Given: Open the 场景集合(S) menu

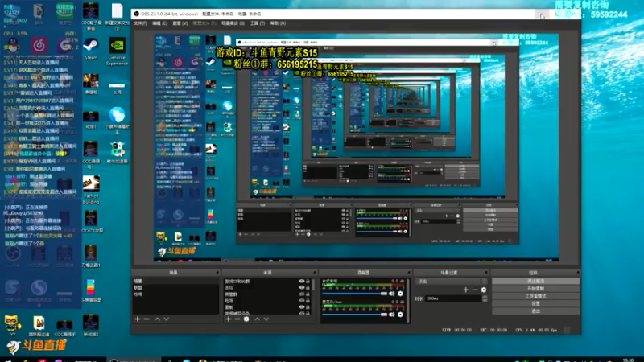Looking at the screenshot, I should [233, 23].
